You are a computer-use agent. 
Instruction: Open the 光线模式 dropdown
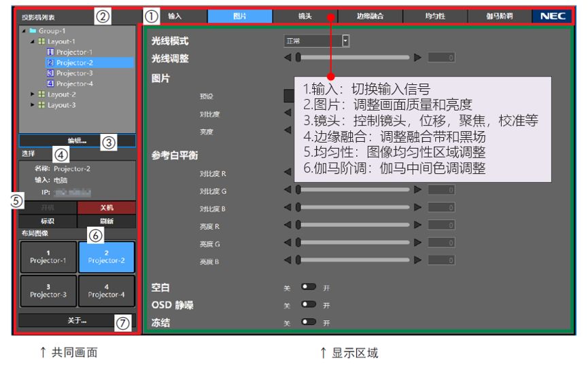(345, 41)
